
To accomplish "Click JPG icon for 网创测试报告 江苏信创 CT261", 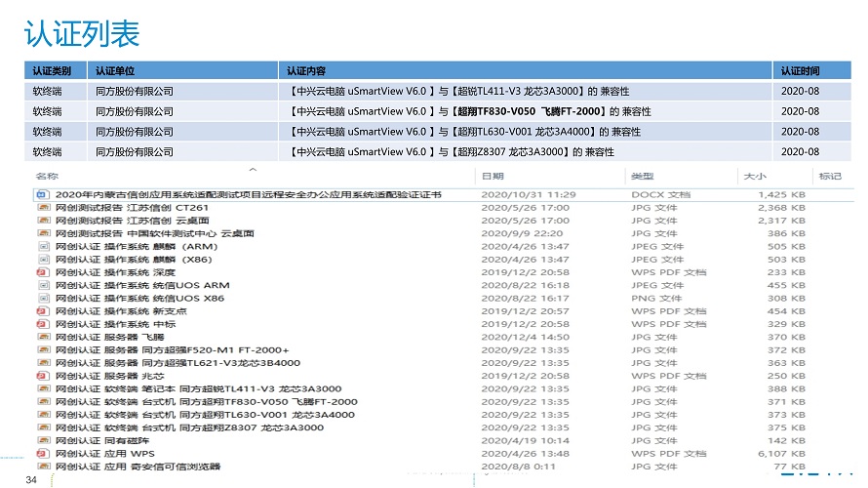I will click(x=43, y=208).
